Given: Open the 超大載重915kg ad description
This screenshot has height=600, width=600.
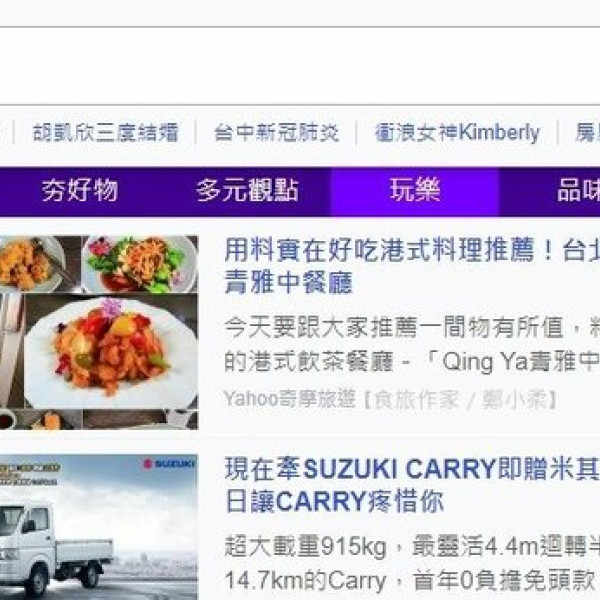Looking at the screenshot, I should (412, 546).
